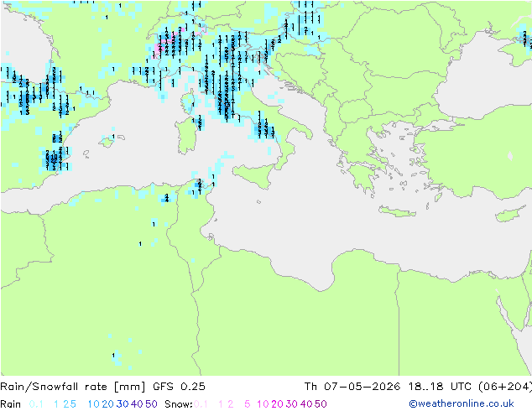Pick the Snow 0.1 legend color value
The height and width of the screenshot is (411, 532).
(x=201, y=404)
